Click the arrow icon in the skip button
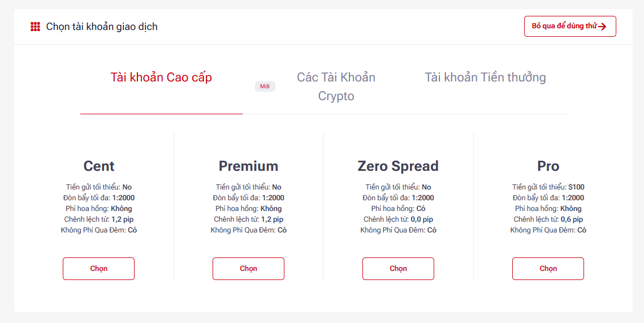644x323 pixels. [603, 27]
